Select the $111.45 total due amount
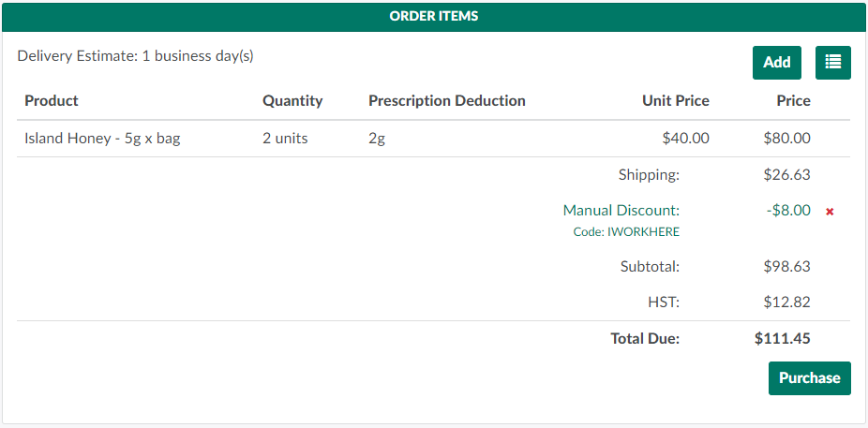Screen dimensions: 868x428 click(x=782, y=339)
